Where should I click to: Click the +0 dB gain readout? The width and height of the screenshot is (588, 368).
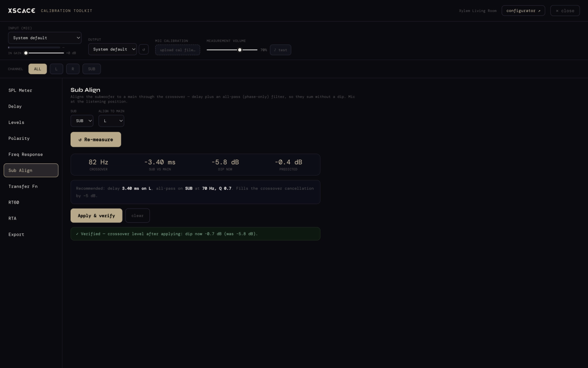pos(71,53)
